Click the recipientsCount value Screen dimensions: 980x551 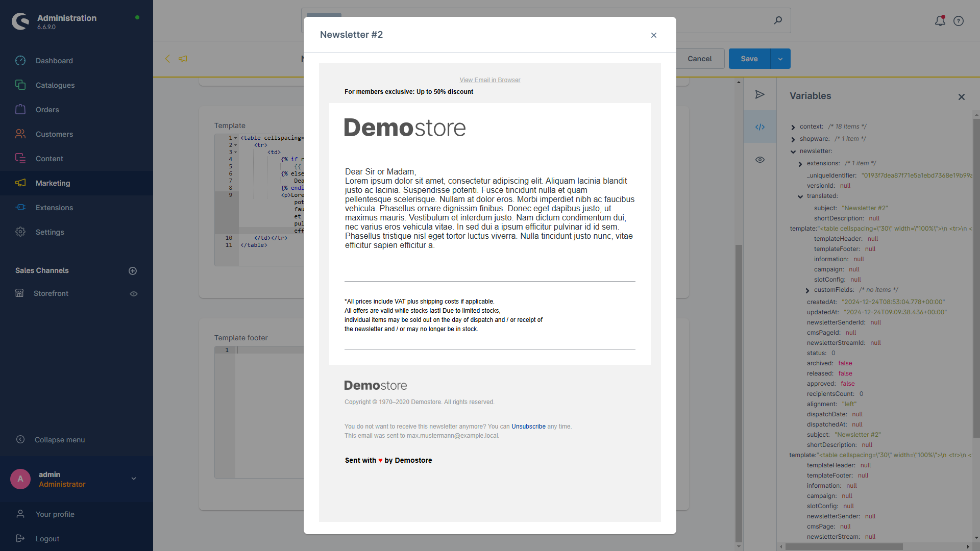[861, 394]
